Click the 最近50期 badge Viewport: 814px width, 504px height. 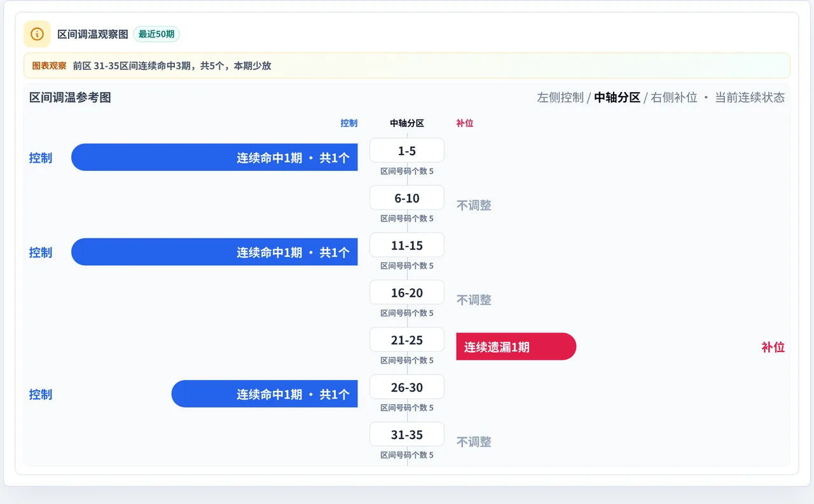(156, 34)
